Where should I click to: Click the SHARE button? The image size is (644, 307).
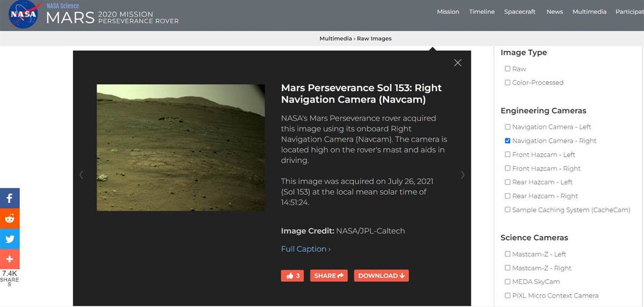pyautogui.click(x=328, y=276)
